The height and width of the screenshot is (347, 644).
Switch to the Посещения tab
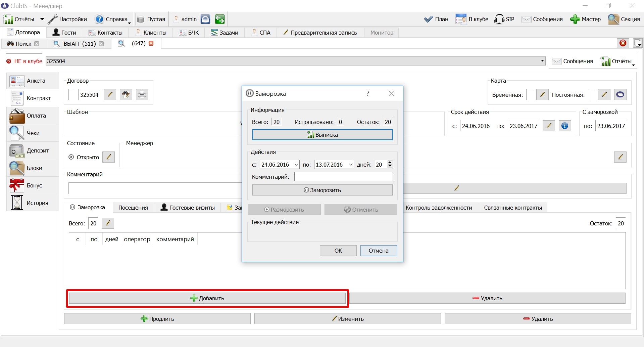[133, 208]
